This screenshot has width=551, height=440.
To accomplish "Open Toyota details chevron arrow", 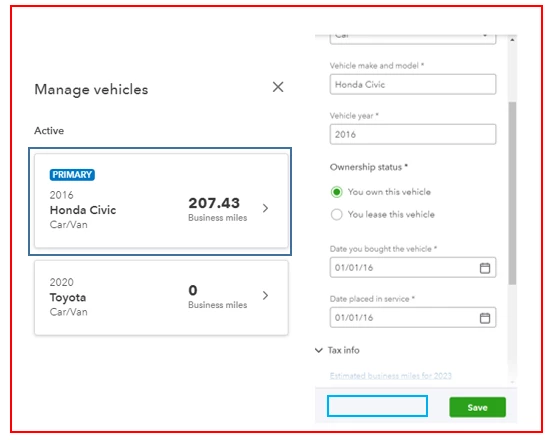I will point(266,296).
